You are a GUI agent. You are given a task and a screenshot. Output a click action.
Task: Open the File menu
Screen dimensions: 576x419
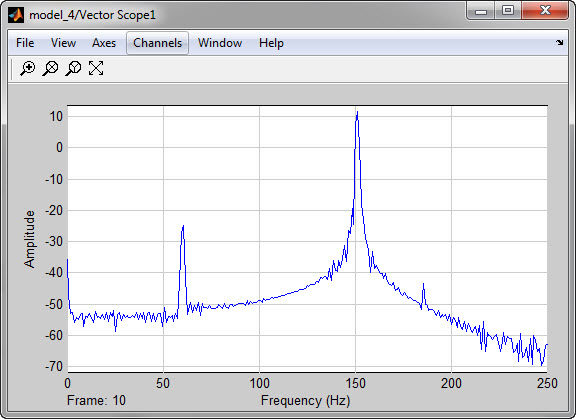25,43
